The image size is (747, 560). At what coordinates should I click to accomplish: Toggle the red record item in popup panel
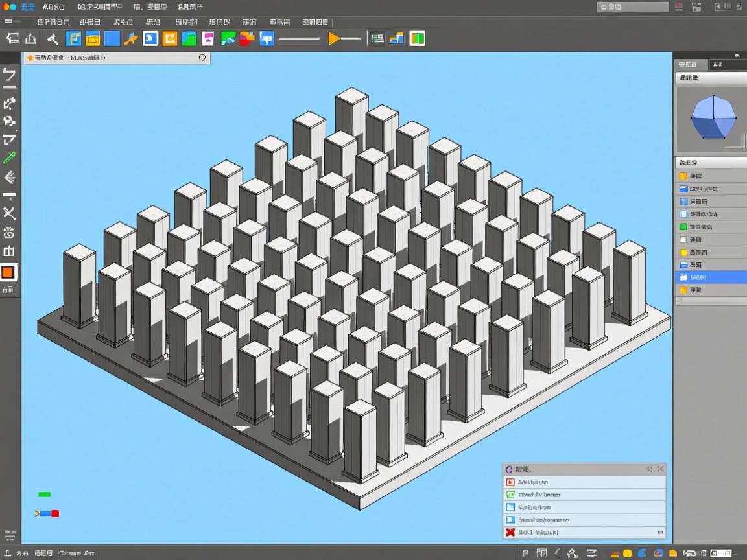pyautogui.click(x=510, y=482)
